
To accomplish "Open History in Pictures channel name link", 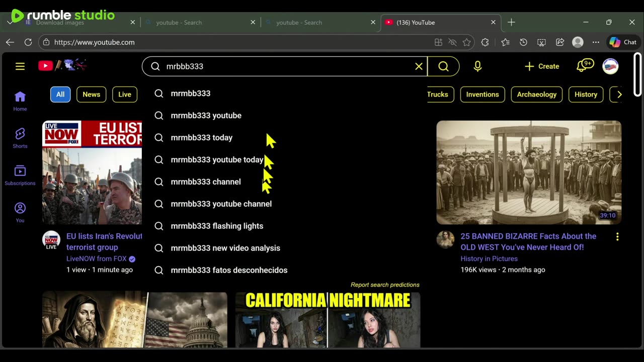I will pos(489,258).
